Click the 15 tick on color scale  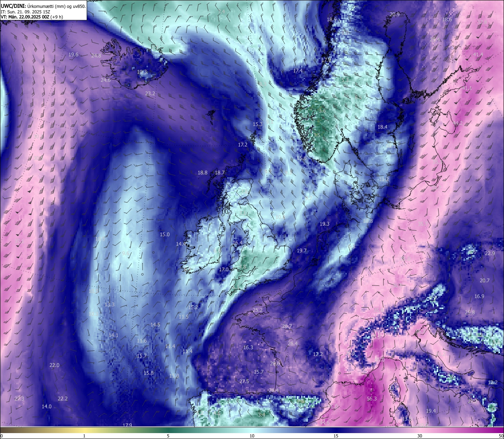point(336,435)
